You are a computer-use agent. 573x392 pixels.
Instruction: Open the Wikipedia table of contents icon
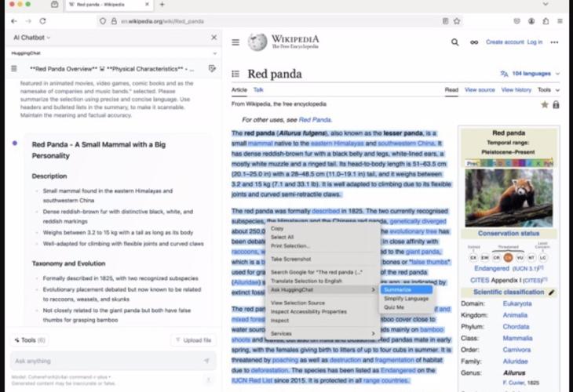click(x=235, y=74)
